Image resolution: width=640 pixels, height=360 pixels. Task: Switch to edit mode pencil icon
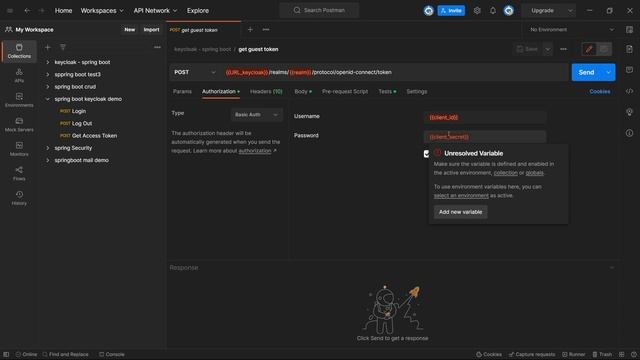[589, 49]
